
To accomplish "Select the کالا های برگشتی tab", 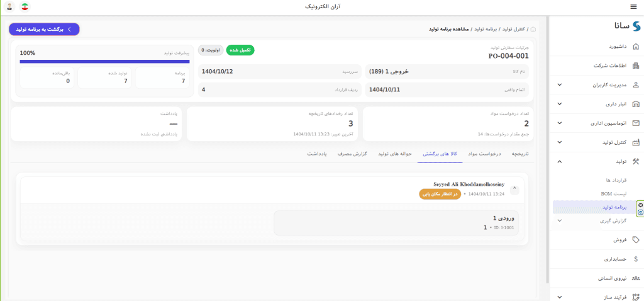I will click(440, 154).
